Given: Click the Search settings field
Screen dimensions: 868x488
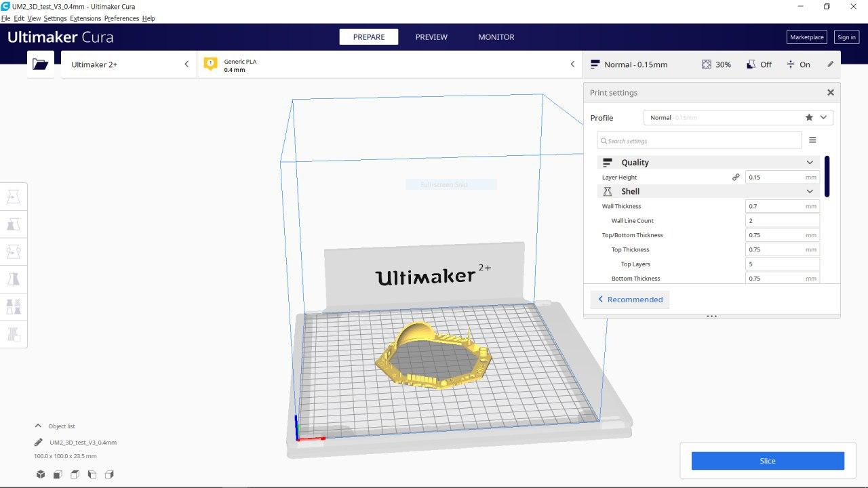Looking at the screenshot, I should tap(699, 140).
